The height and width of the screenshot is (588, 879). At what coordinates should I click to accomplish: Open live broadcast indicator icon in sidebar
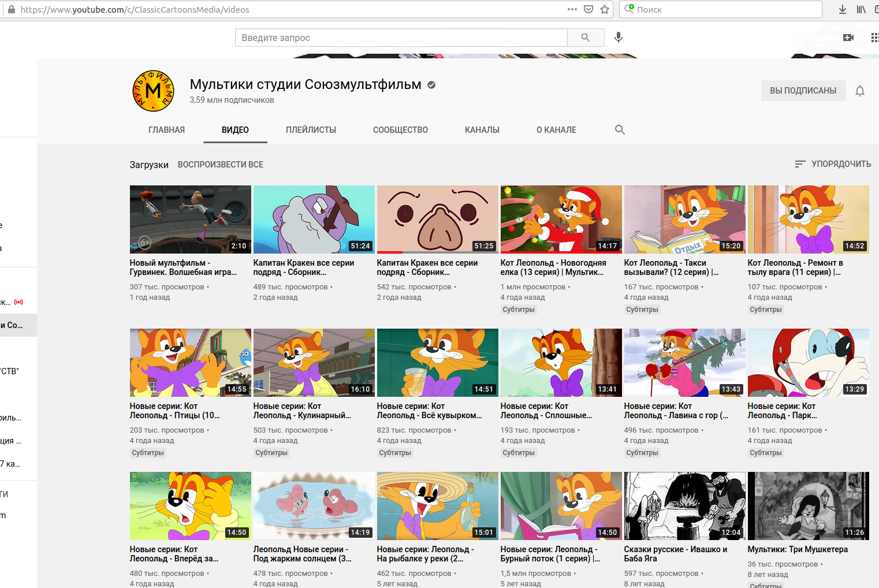(x=18, y=302)
